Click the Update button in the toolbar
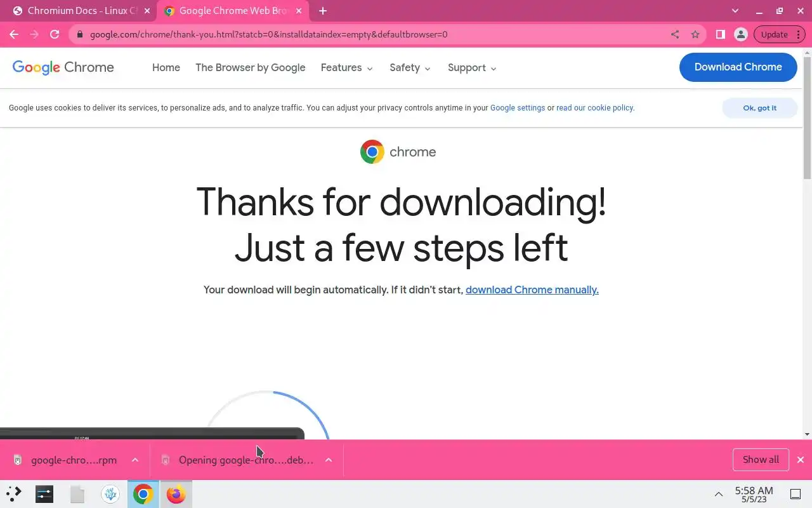The image size is (812, 508). click(774, 34)
